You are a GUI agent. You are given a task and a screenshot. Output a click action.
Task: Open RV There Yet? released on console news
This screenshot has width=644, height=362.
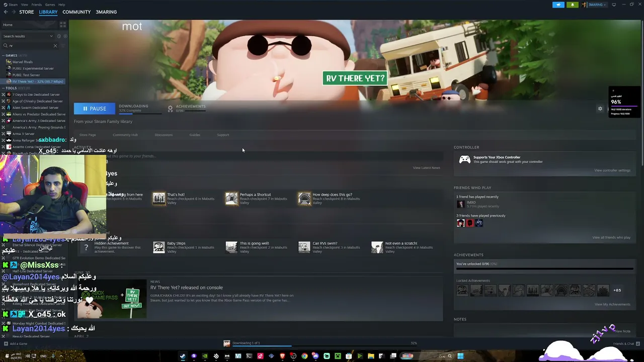click(x=187, y=288)
